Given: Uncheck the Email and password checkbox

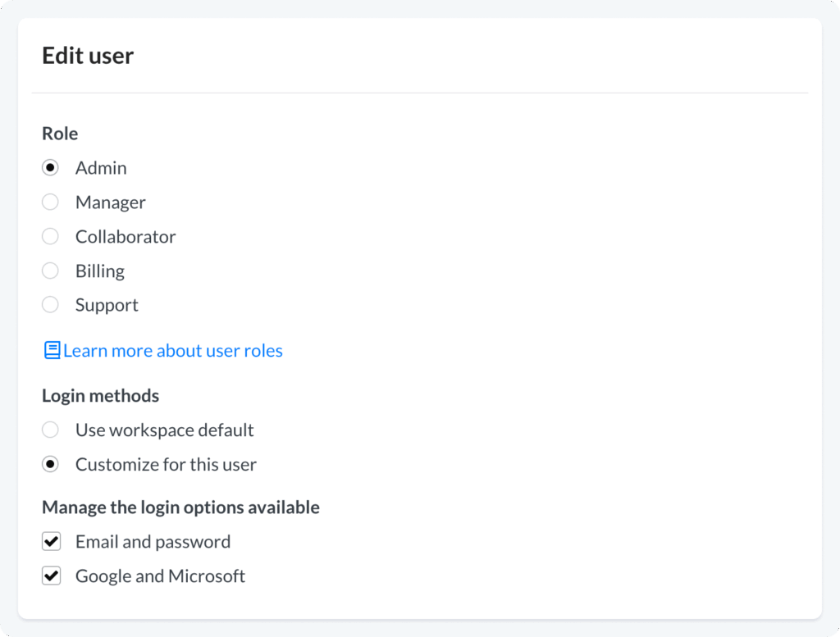Looking at the screenshot, I should tap(52, 542).
